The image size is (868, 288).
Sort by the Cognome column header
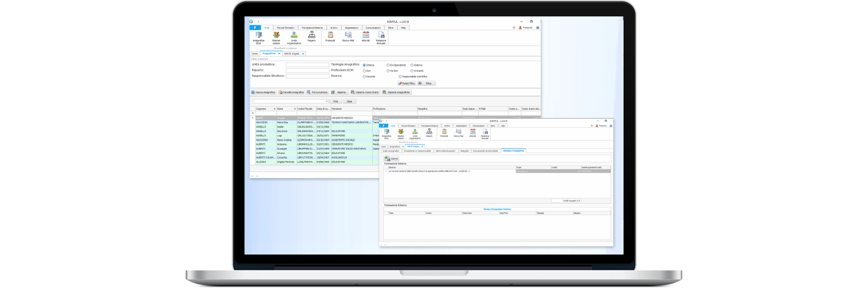(x=265, y=109)
